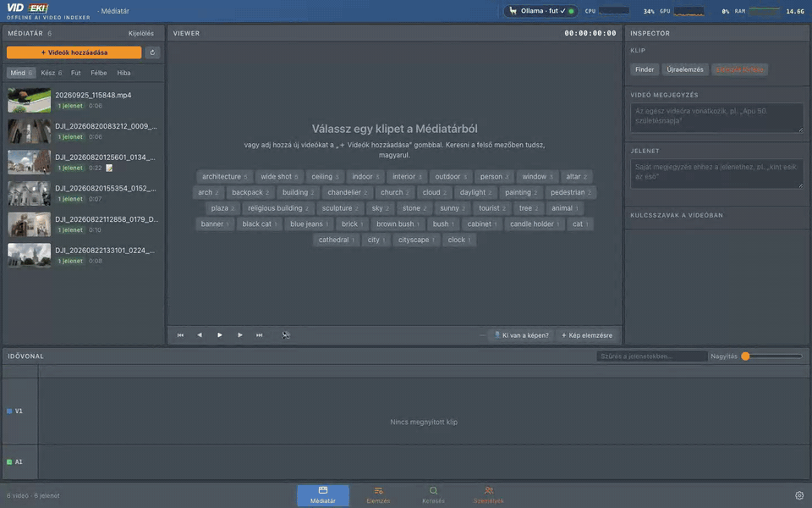Viewport: 812px width, 508px height.
Task: Step one frame back in viewer
Action: (200, 335)
